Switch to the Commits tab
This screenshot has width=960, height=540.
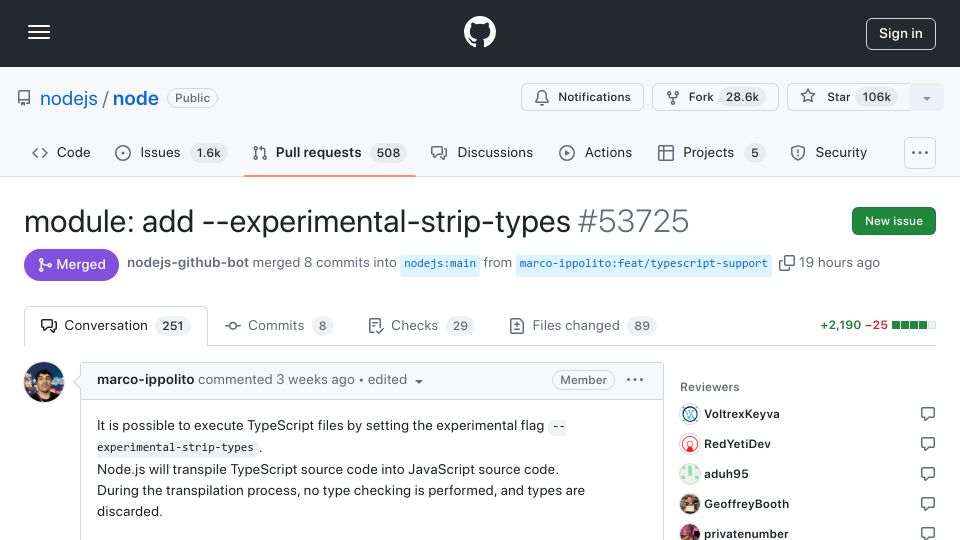click(278, 326)
